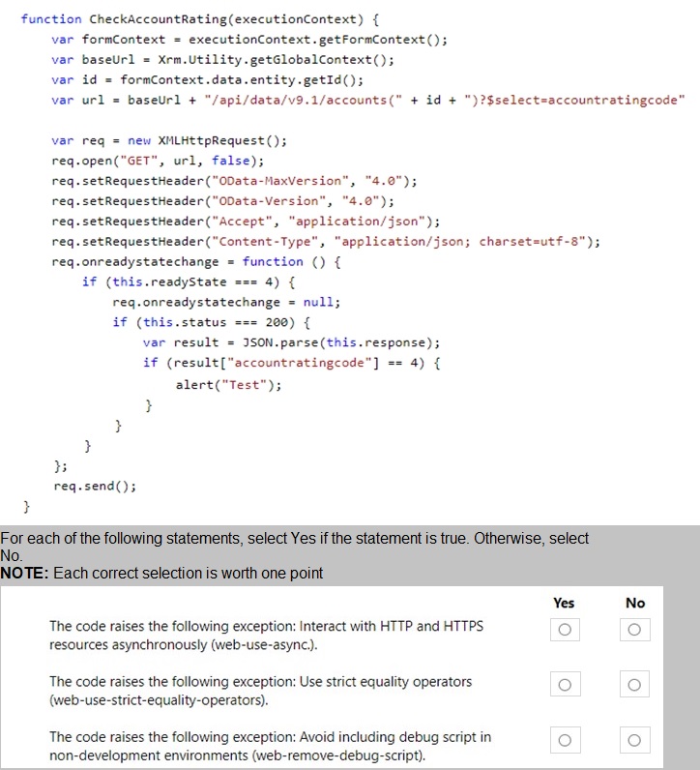
Task: Select No for the web-use-async statement
Action: pos(634,631)
